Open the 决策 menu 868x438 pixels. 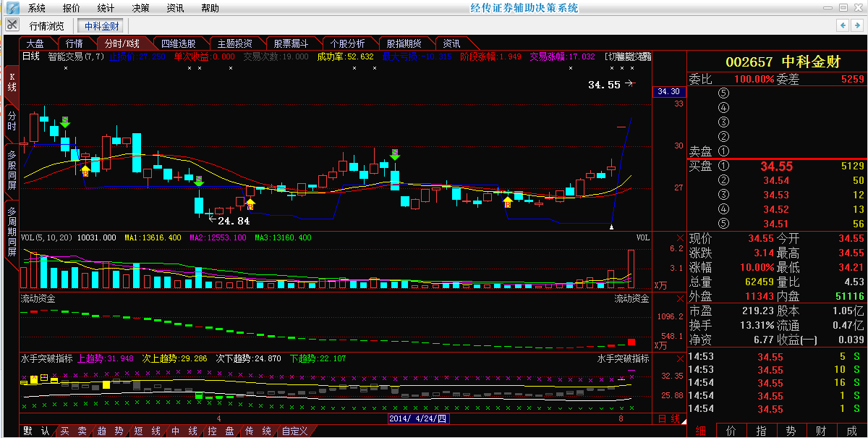pyautogui.click(x=141, y=8)
